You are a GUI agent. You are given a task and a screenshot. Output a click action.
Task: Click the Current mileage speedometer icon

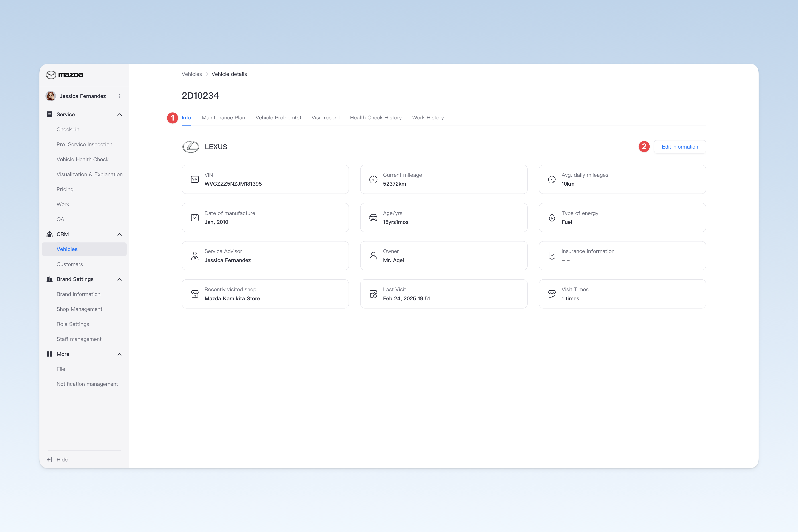point(373,180)
